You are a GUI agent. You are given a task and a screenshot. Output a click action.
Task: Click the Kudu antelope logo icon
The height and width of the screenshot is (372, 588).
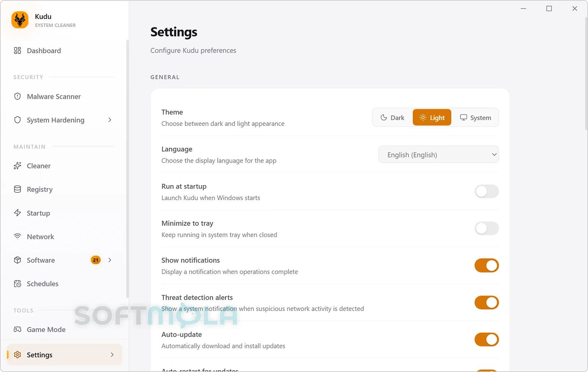[x=20, y=20]
